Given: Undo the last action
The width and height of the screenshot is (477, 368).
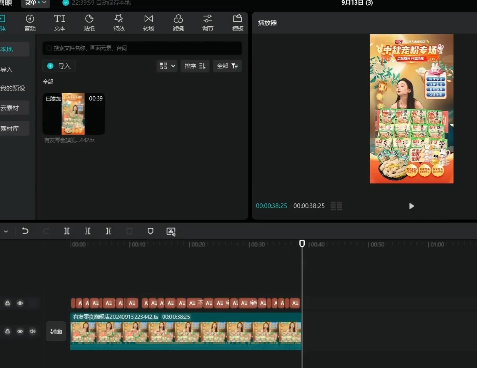Looking at the screenshot, I should pyautogui.click(x=25, y=231).
